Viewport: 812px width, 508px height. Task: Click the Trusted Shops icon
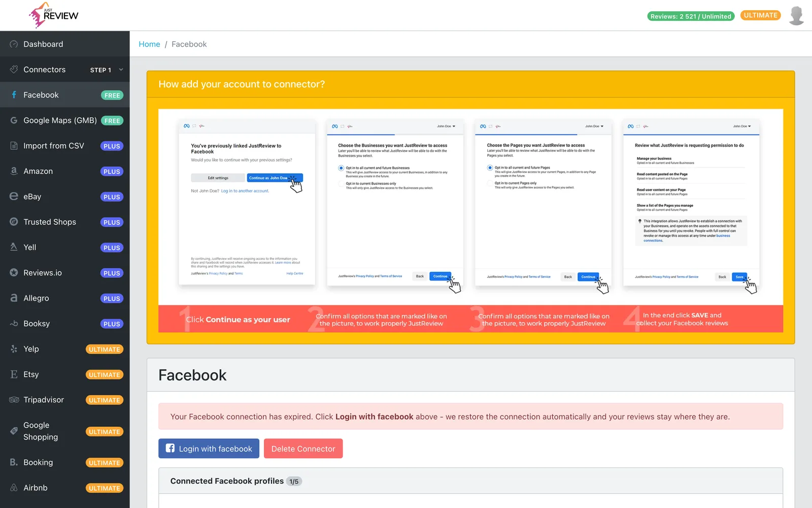(14, 222)
